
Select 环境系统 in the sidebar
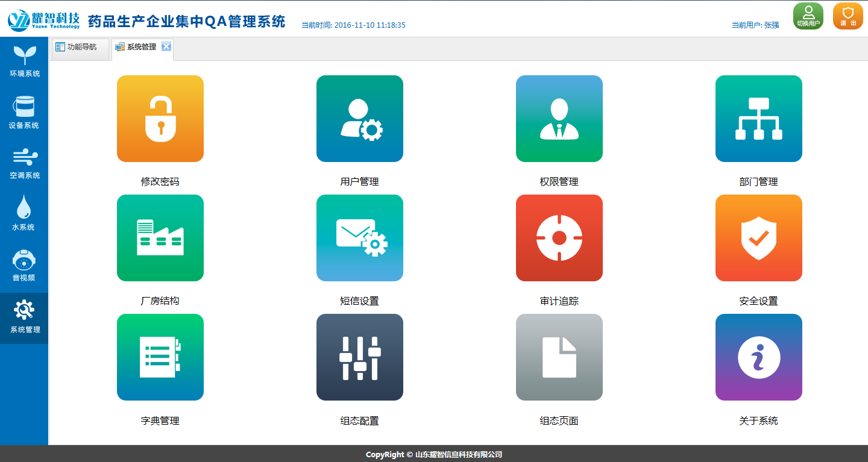(24, 61)
